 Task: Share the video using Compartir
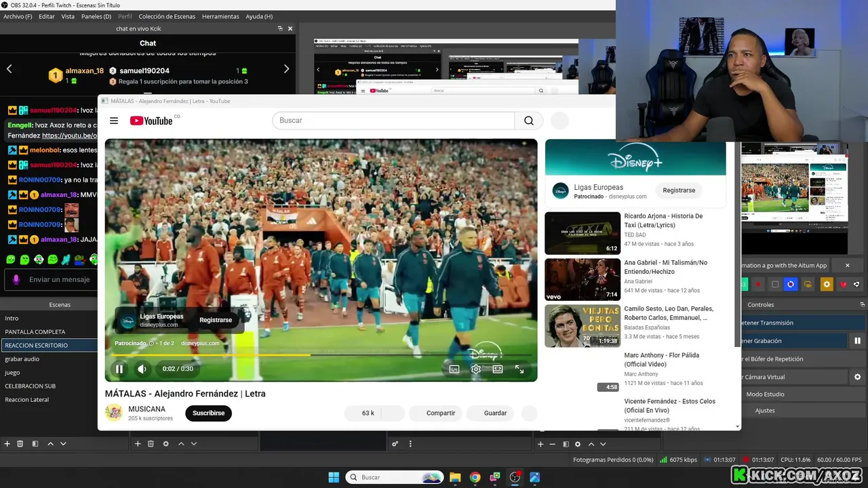click(436, 413)
